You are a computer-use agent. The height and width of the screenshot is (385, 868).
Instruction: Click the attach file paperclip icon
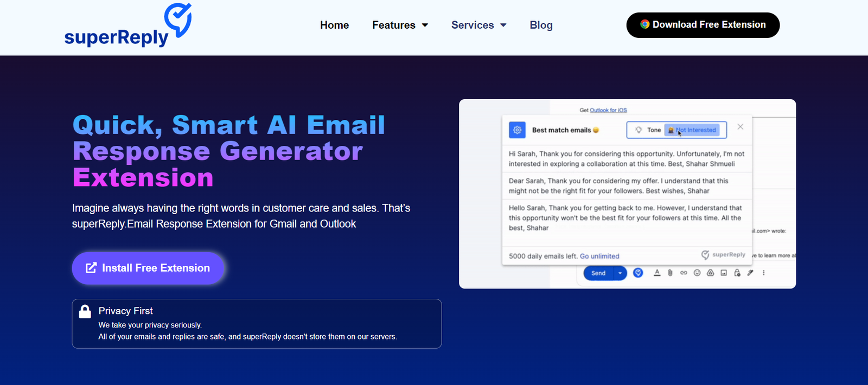(670, 273)
